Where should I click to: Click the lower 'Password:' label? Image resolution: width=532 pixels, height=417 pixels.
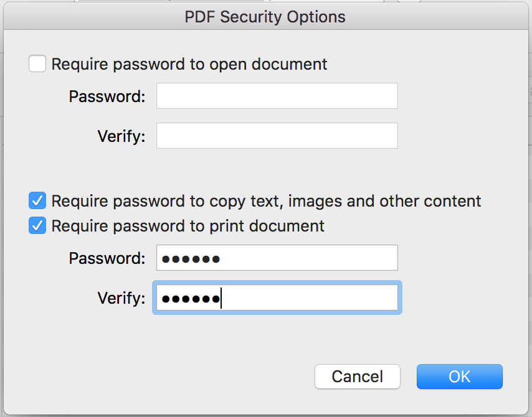tap(107, 258)
